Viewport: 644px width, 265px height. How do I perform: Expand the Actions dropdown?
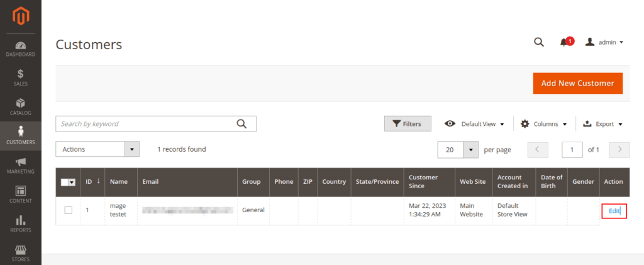[97, 149]
